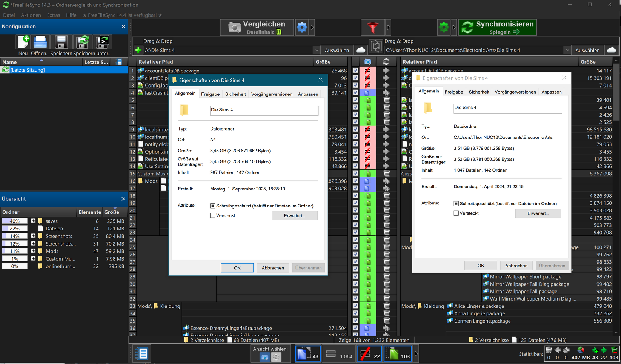Click the Öffnen configuration icon
Image resolution: width=621 pixels, height=364 pixels.
40,42
